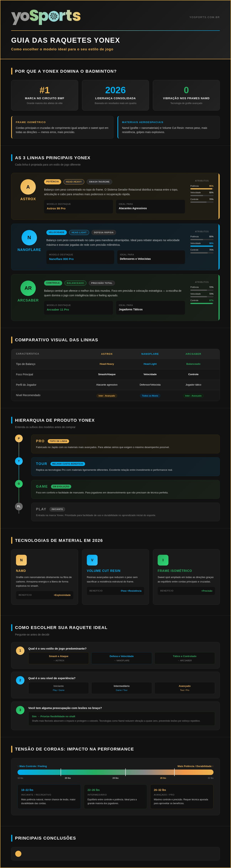
Task: Click the Arcsaber circle AR icon
Action: click(x=28, y=288)
